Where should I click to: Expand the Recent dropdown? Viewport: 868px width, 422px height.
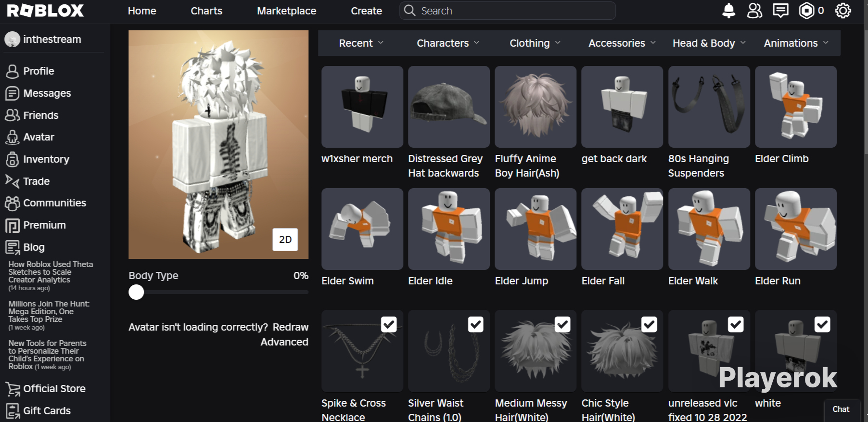(x=361, y=43)
